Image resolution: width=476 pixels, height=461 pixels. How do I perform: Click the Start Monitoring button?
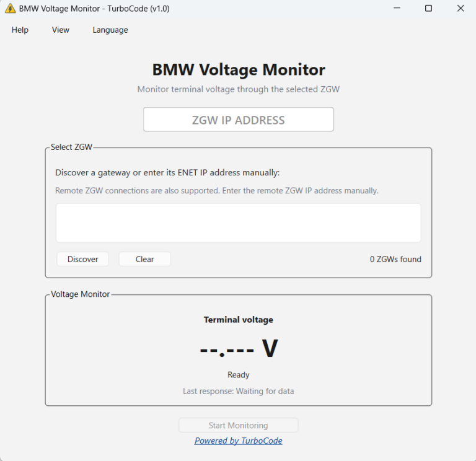pos(238,425)
